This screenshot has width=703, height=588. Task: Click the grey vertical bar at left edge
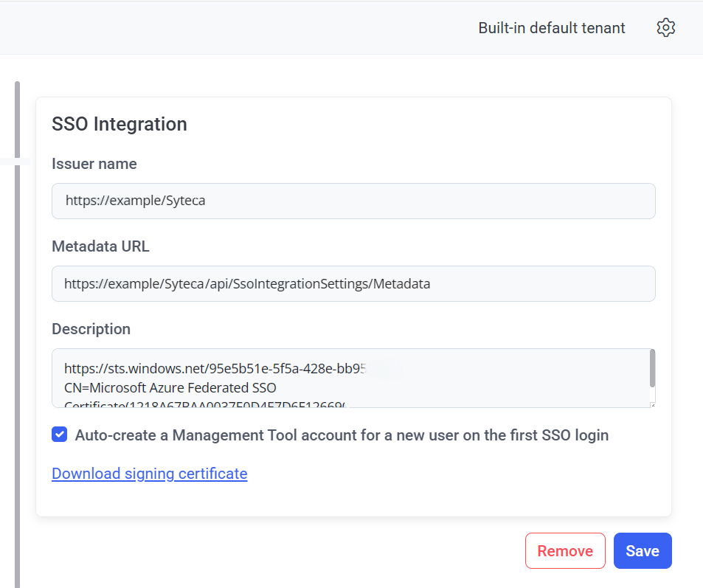point(17,332)
